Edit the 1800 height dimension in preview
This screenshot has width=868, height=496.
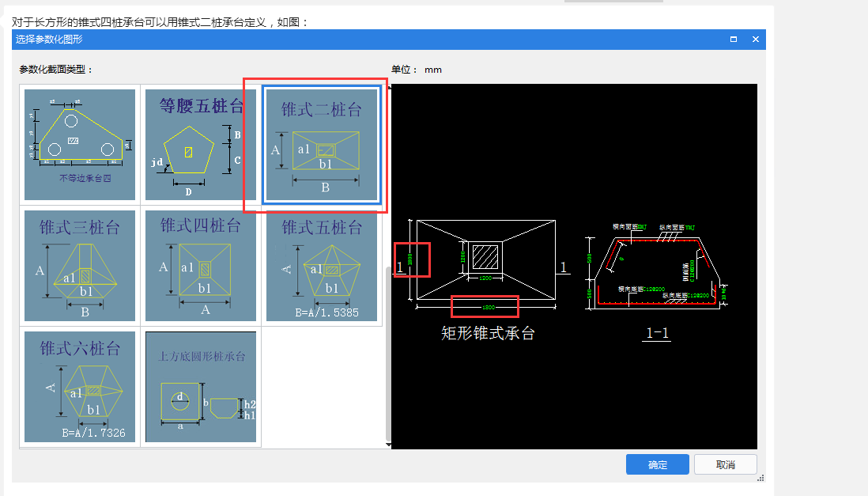coord(410,259)
